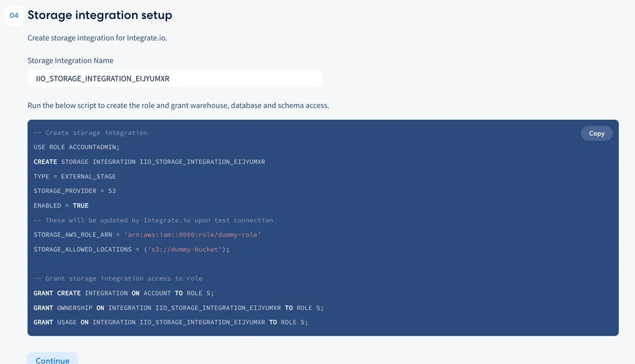Click the Grant storage integration access comment
Screen dimensions: 635x364
click(117, 278)
